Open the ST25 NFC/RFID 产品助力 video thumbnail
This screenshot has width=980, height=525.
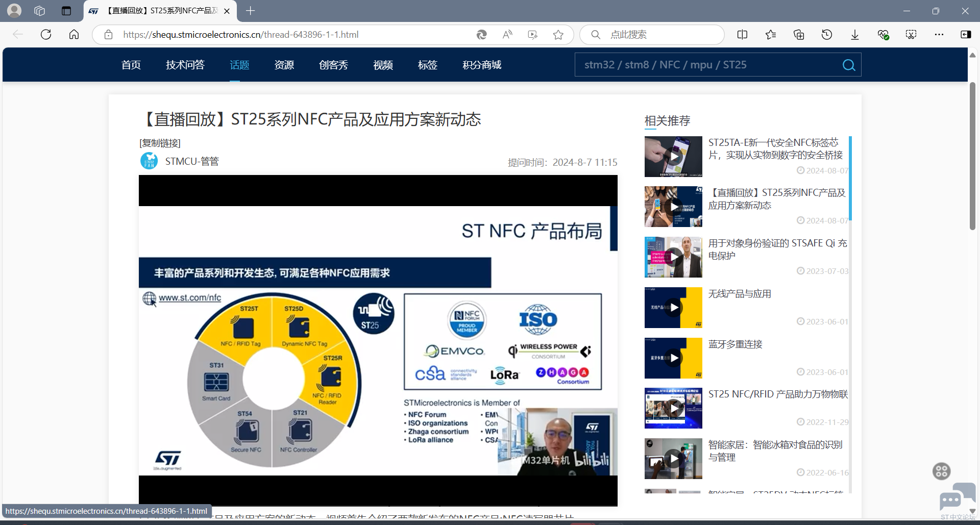(x=673, y=408)
